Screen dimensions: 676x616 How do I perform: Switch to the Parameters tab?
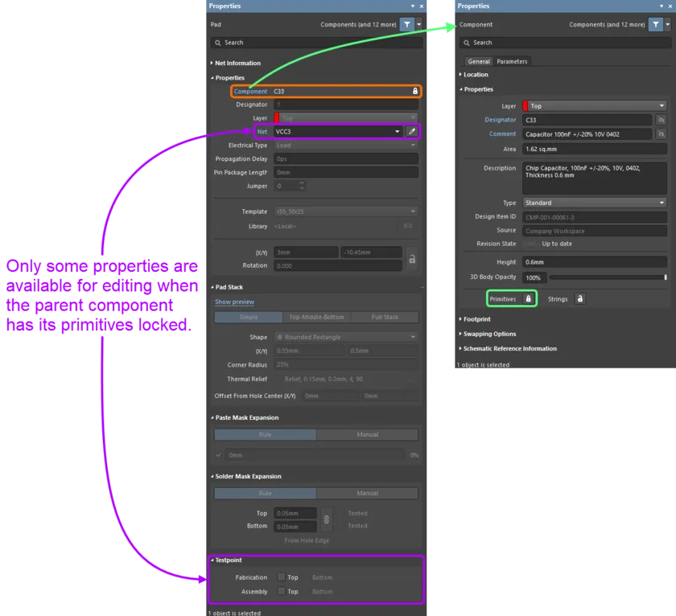(x=512, y=61)
